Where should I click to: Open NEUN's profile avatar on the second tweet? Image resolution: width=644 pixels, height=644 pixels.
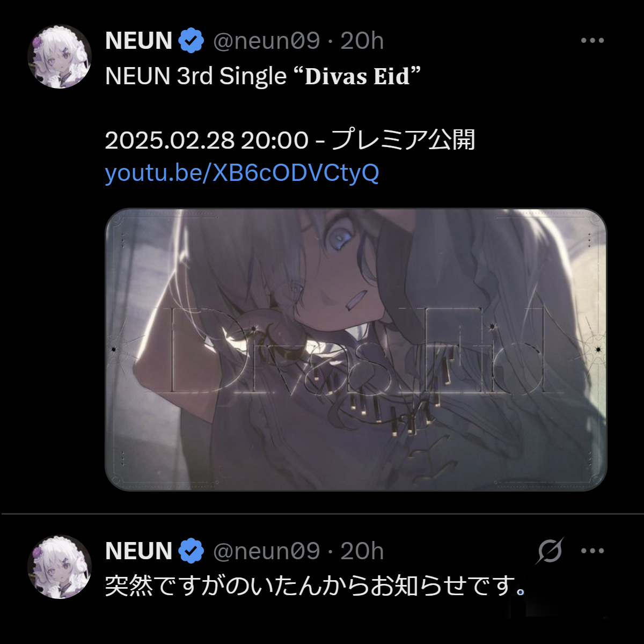coord(60,567)
